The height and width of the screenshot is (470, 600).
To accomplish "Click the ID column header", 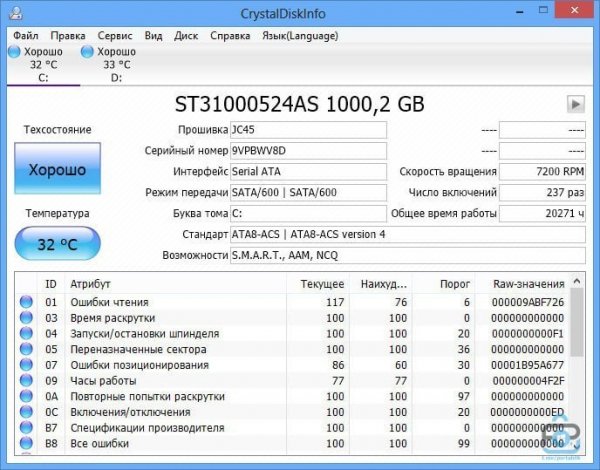I will [x=51, y=284].
